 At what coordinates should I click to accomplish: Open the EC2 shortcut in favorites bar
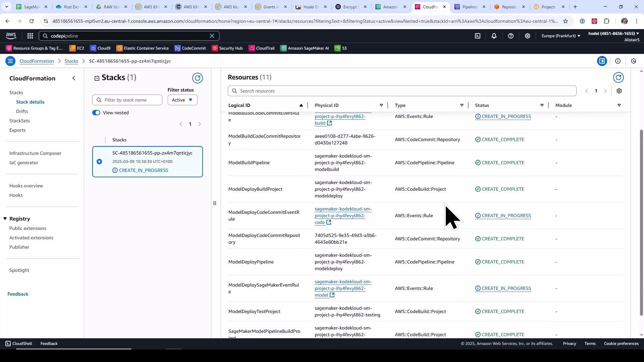point(77,48)
